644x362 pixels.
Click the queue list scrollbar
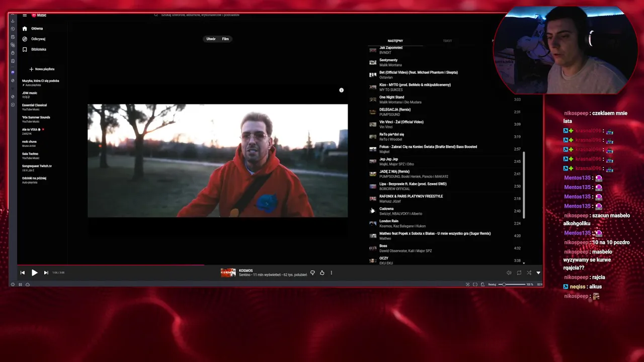[x=524, y=185]
